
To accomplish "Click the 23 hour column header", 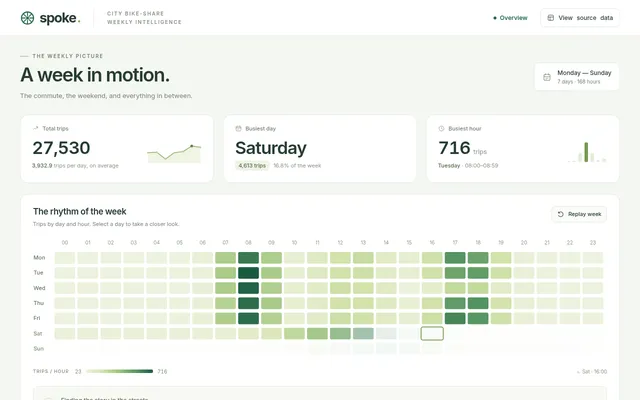I will click(593, 242).
